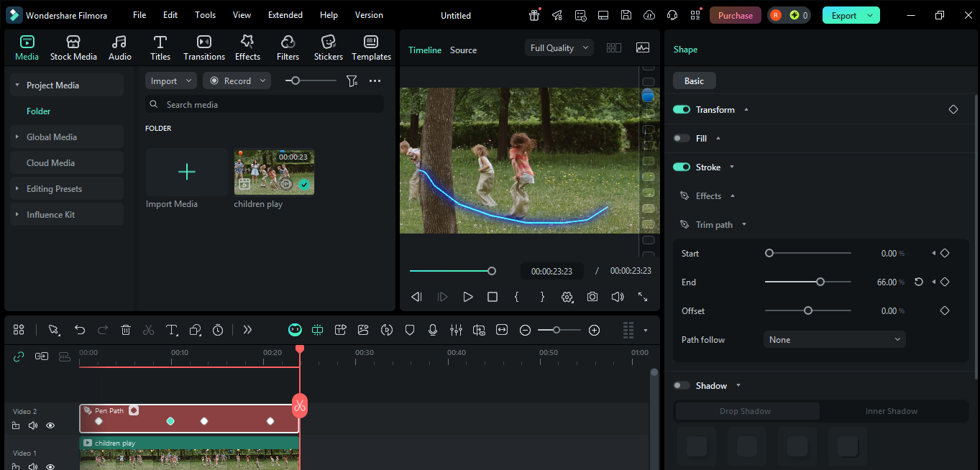This screenshot has height=470, width=980.
Task: Open the Full Quality dropdown
Action: click(559, 48)
